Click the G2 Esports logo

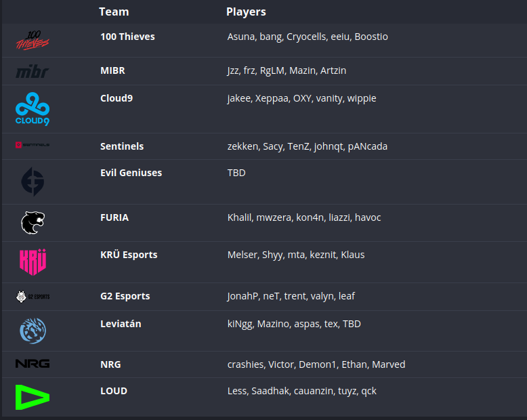(x=33, y=297)
